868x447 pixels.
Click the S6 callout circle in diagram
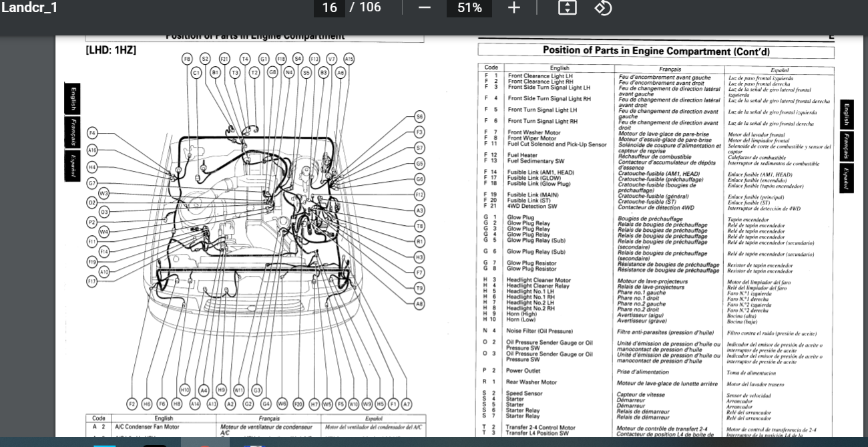point(419,116)
